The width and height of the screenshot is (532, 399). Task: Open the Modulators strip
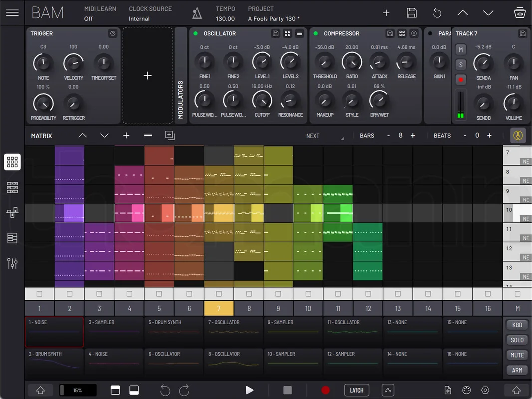point(180,76)
